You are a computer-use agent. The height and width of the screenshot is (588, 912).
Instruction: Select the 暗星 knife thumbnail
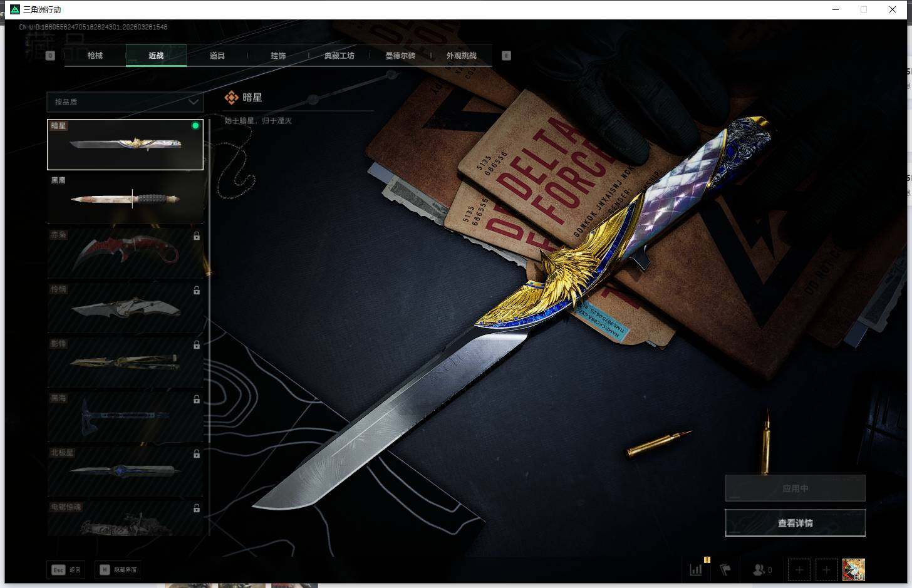pos(125,145)
